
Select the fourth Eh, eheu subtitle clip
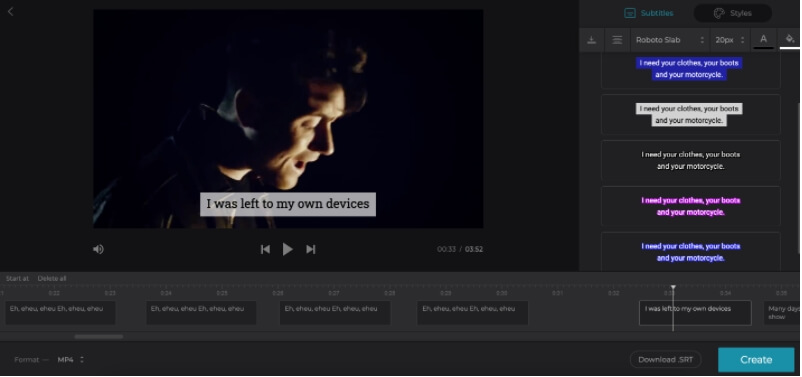(472, 313)
